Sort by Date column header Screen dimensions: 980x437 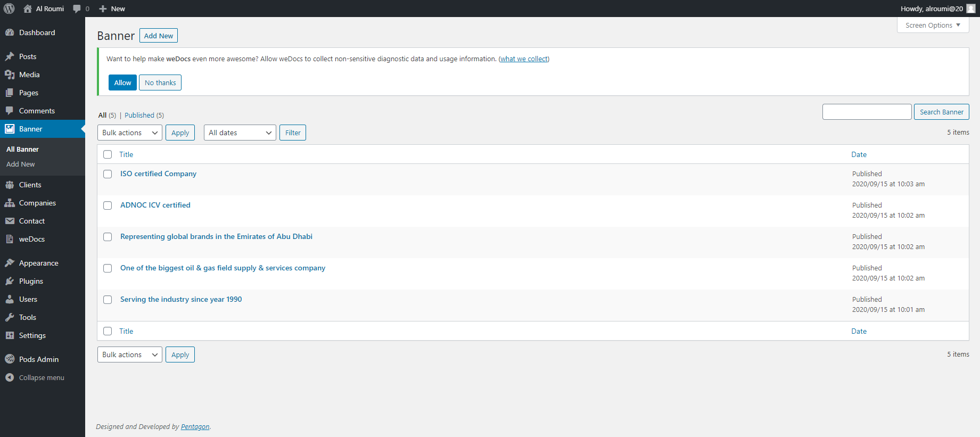tap(859, 154)
